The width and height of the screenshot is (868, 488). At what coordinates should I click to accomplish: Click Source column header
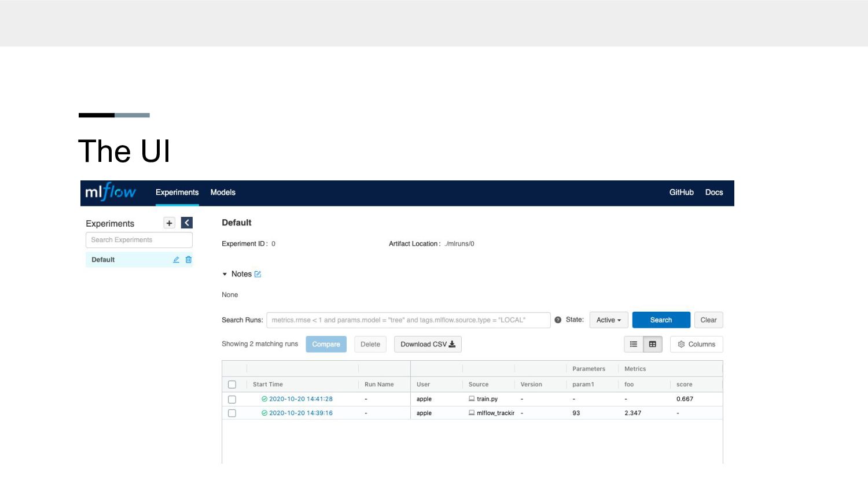pyautogui.click(x=479, y=385)
